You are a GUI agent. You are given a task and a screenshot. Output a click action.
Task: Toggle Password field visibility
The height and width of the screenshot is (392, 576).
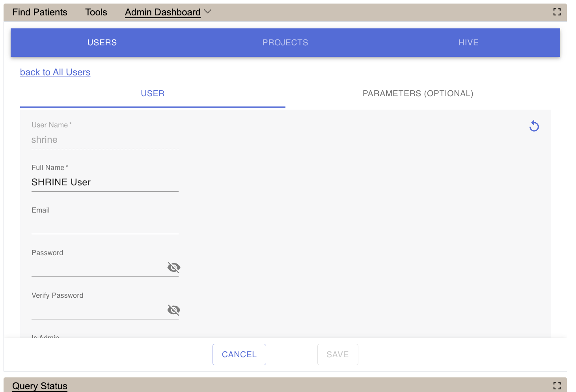click(x=173, y=267)
